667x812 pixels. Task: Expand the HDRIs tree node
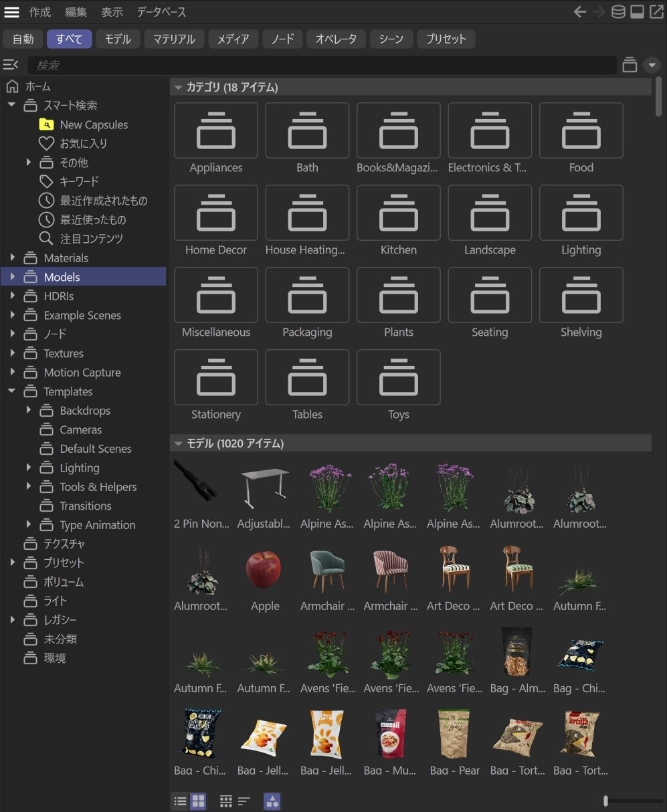point(12,296)
